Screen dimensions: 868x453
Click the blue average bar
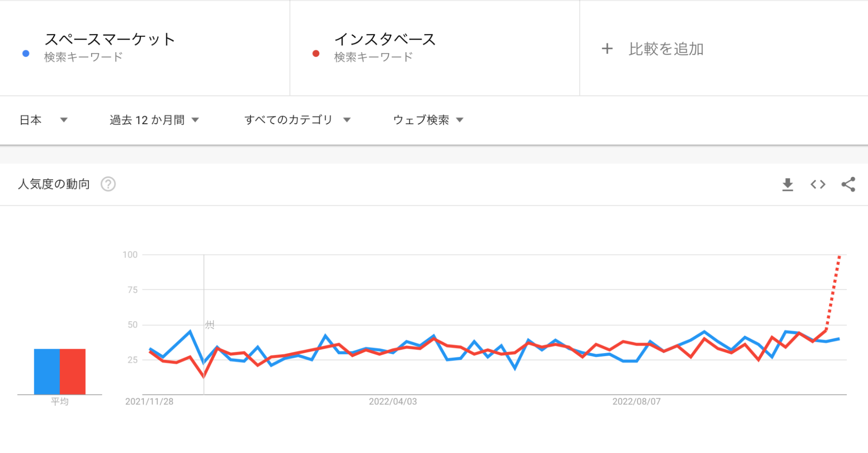[47, 371]
